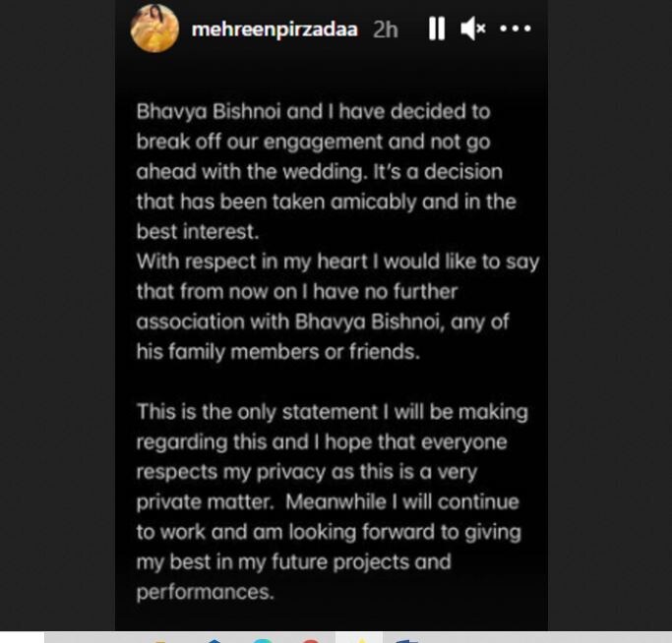Open mehreenpirzadaa's profile picture

click(154, 29)
